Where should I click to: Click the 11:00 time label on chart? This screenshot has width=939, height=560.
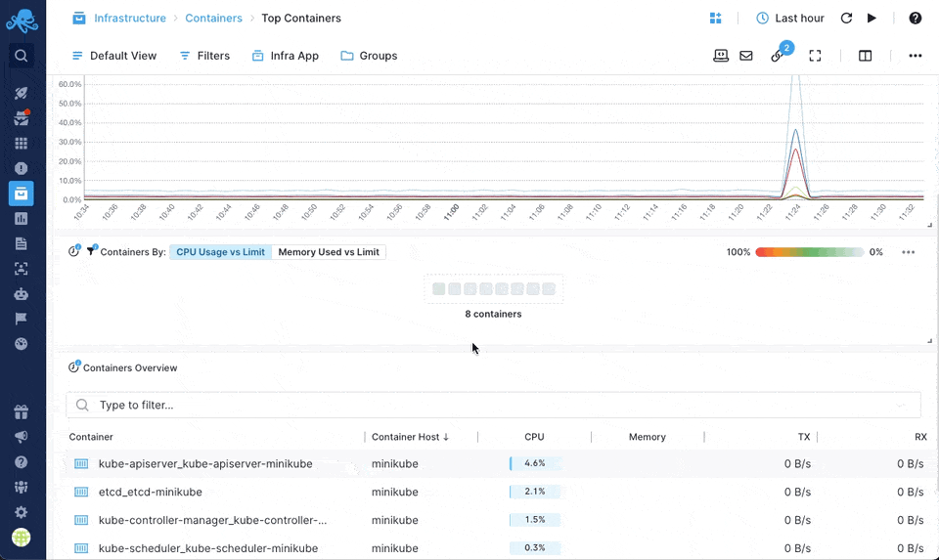pos(451,212)
